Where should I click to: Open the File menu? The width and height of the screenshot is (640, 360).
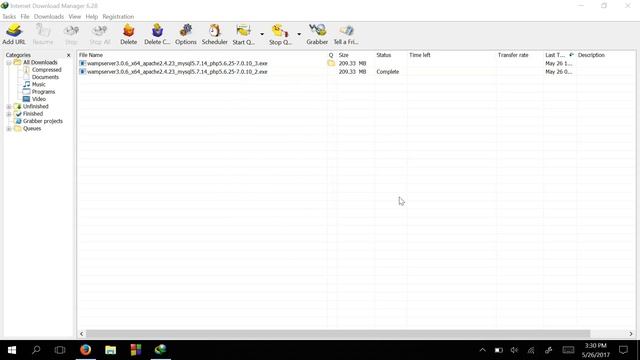pyautogui.click(x=25, y=17)
